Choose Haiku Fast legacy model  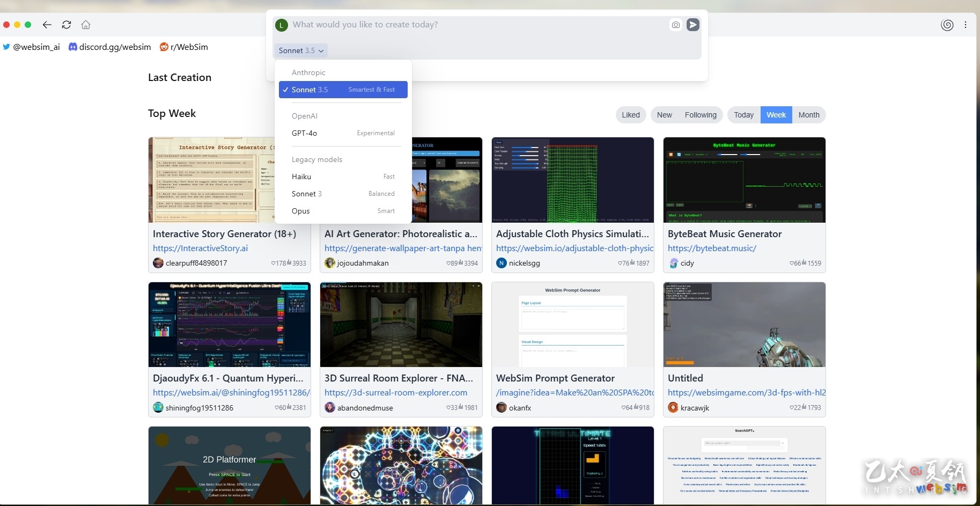[343, 177]
